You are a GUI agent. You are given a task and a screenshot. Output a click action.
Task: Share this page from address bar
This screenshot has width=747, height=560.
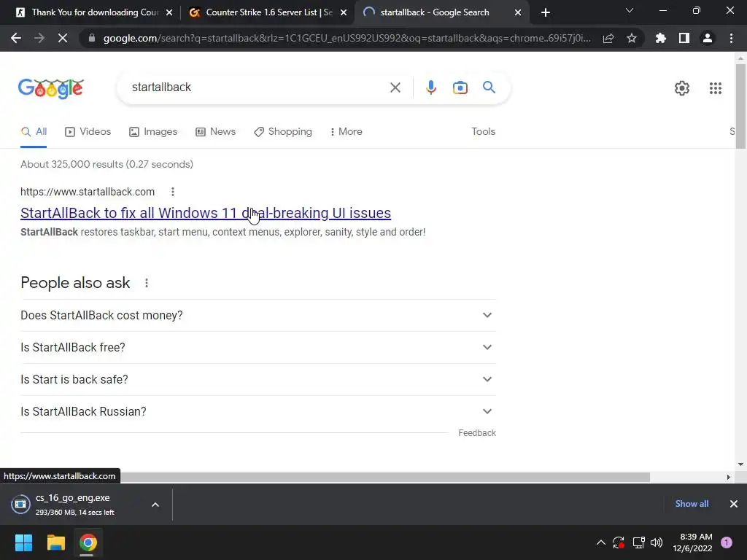[x=608, y=38]
